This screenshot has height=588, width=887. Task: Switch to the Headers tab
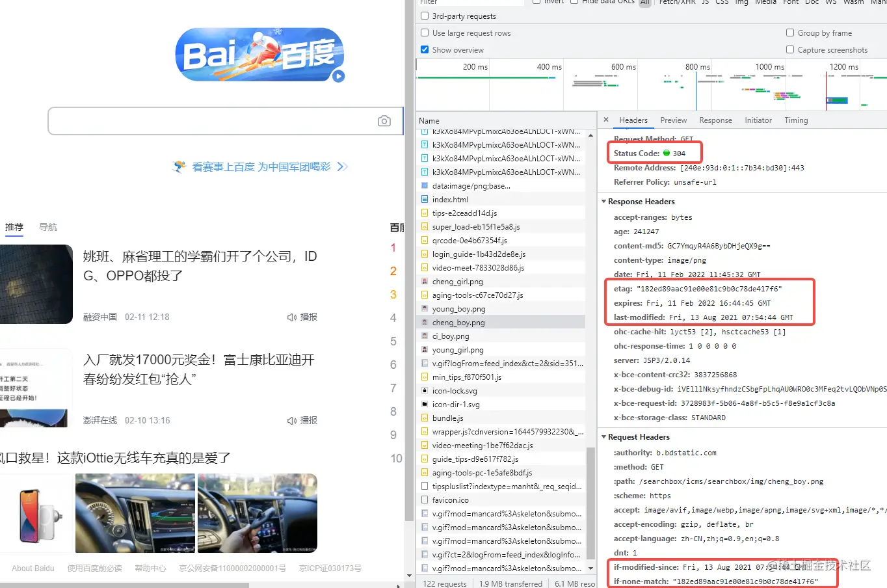(633, 120)
